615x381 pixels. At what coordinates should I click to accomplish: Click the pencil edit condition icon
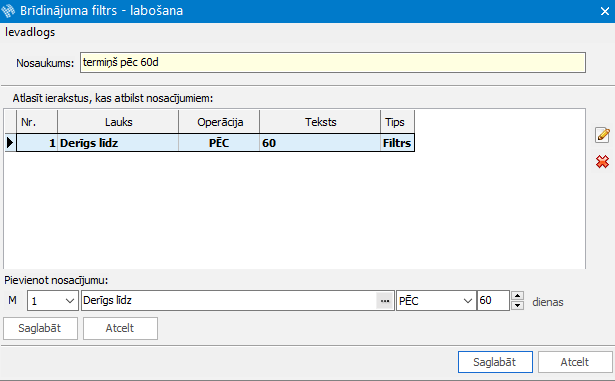point(602,135)
